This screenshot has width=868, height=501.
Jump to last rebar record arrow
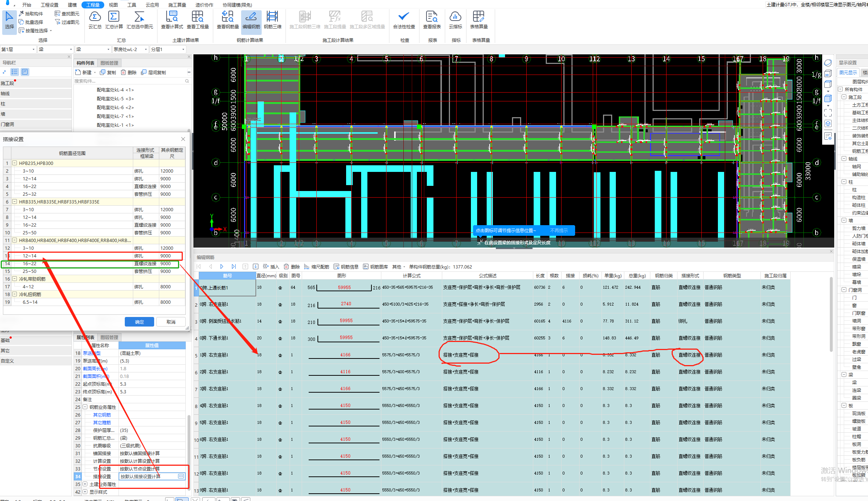tap(233, 267)
